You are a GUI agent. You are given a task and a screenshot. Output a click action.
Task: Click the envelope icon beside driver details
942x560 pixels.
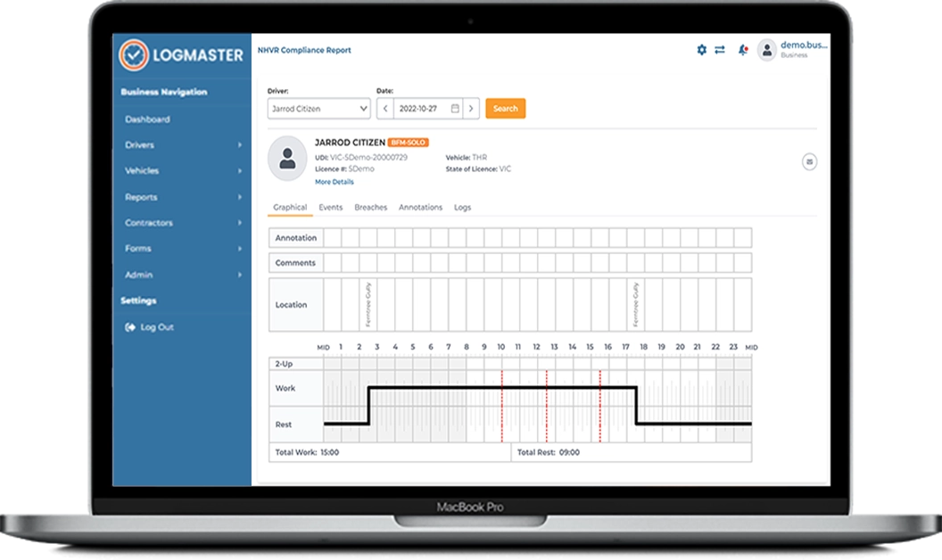click(x=809, y=162)
